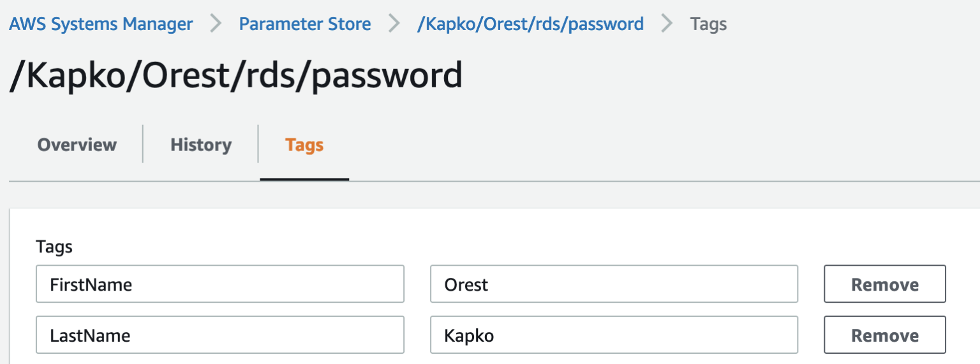
Task: Click chevron after AWS Systems Manager breadcrumb
Action: click(x=216, y=24)
